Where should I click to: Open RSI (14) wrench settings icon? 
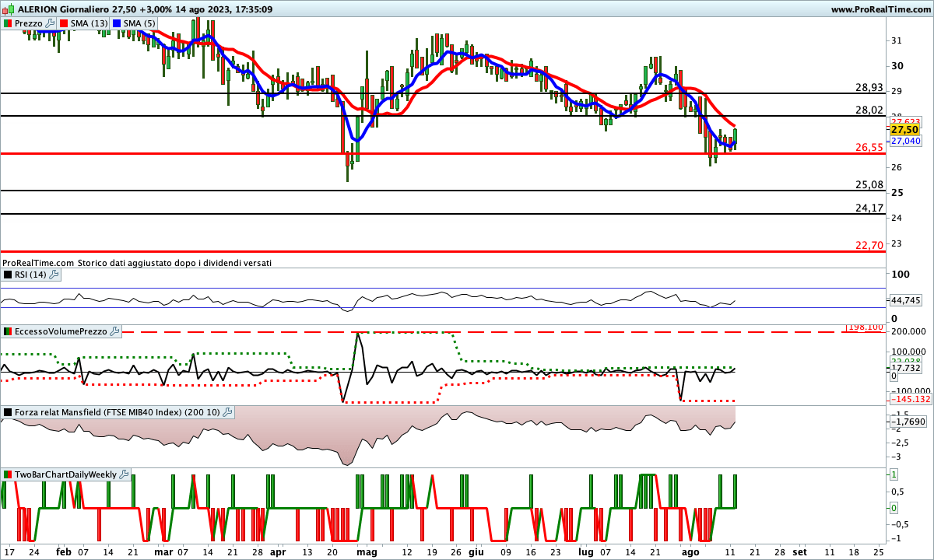54,275
